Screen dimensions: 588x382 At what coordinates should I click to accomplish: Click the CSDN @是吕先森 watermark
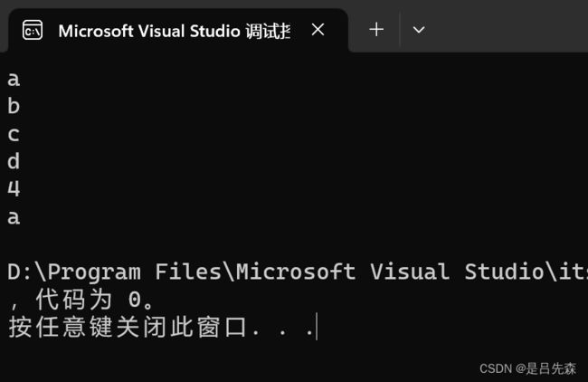point(527,368)
